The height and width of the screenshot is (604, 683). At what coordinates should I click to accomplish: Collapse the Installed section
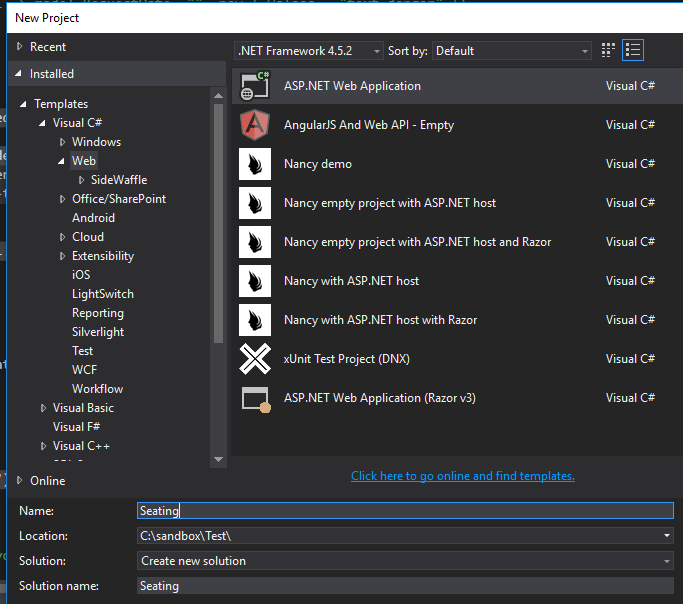click(18, 74)
